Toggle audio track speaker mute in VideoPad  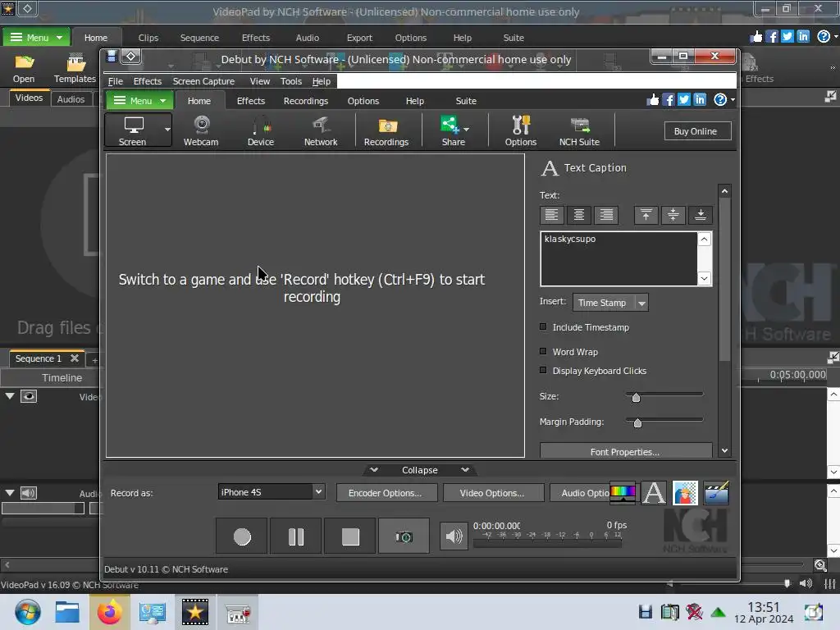pyautogui.click(x=29, y=493)
